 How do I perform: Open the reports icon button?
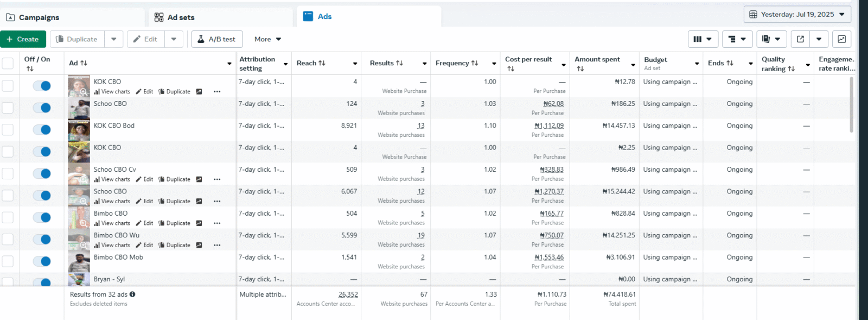771,39
